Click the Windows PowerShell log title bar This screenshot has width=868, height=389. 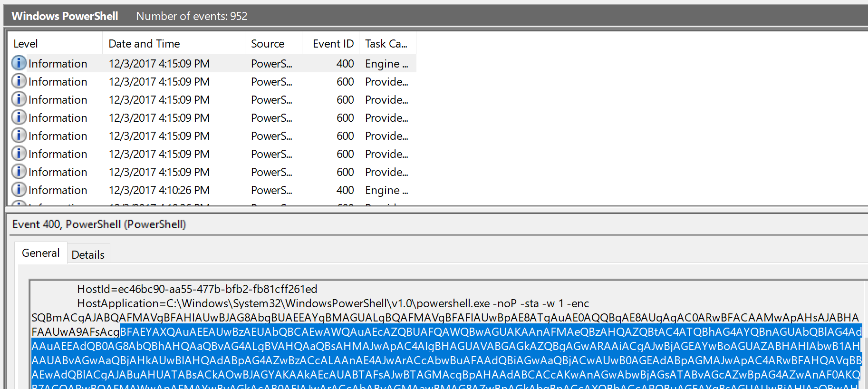pyautogui.click(x=65, y=16)
